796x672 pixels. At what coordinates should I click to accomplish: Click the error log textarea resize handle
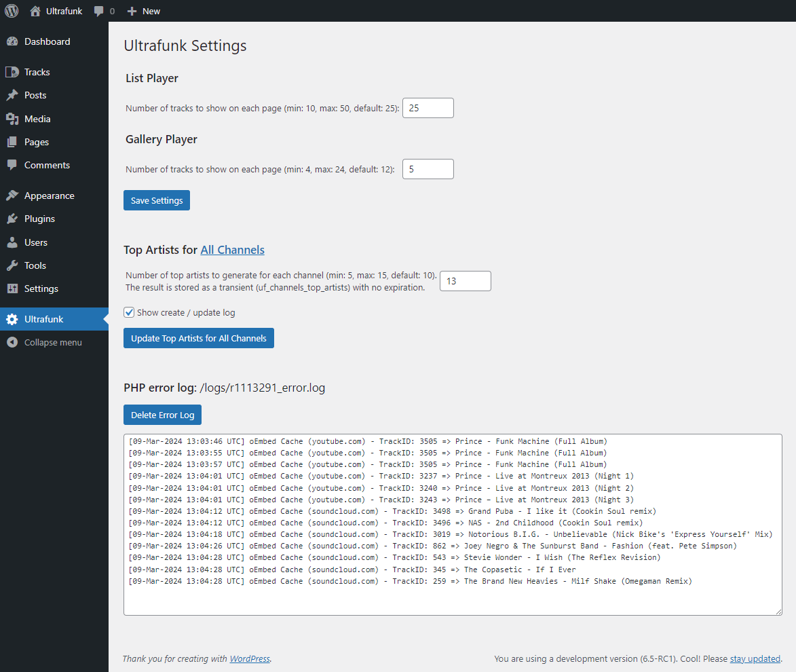[778, 612]
